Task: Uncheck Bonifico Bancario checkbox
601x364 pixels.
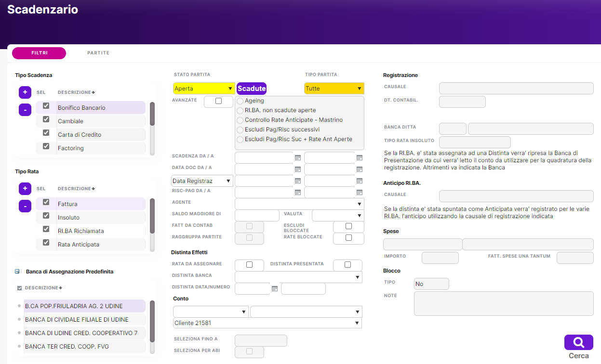Action: tap(46, 106)
